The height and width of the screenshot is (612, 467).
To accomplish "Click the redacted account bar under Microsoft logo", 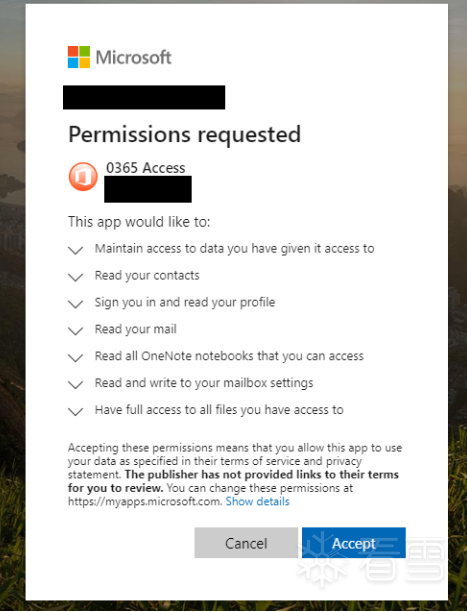I will (144, 97).
